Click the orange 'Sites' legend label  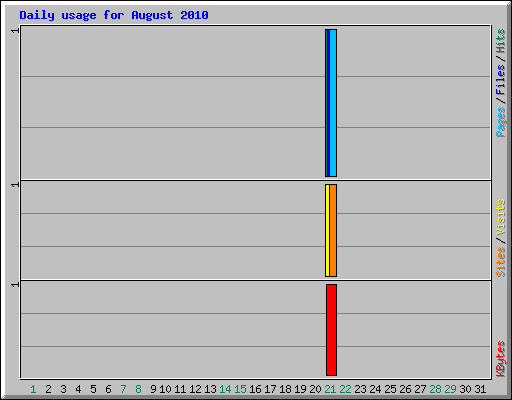(x=501, y=262)
